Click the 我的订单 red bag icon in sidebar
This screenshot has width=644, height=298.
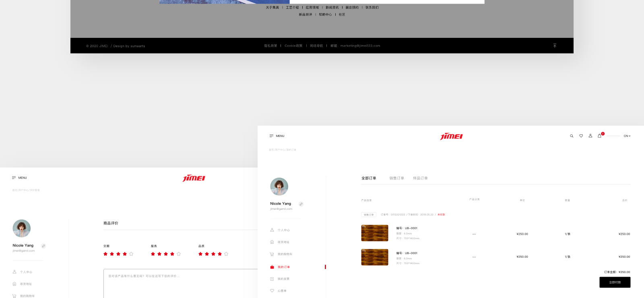tap(272, 267)
